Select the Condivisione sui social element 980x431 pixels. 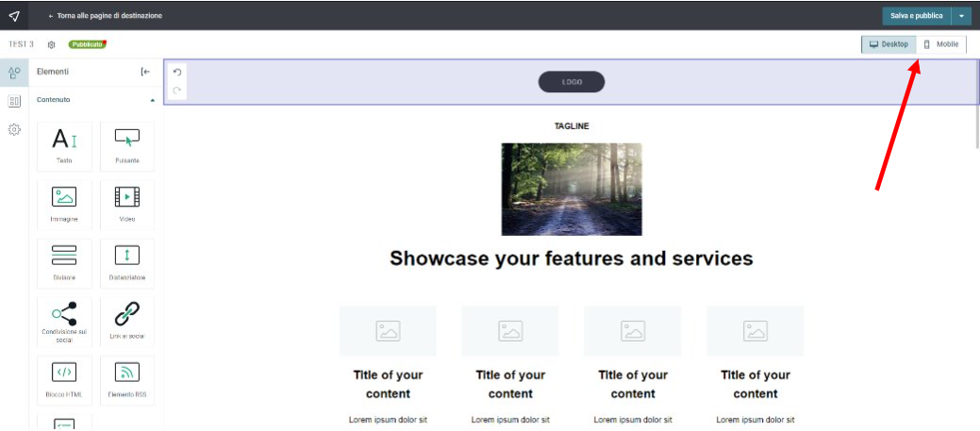click(64, 322)
